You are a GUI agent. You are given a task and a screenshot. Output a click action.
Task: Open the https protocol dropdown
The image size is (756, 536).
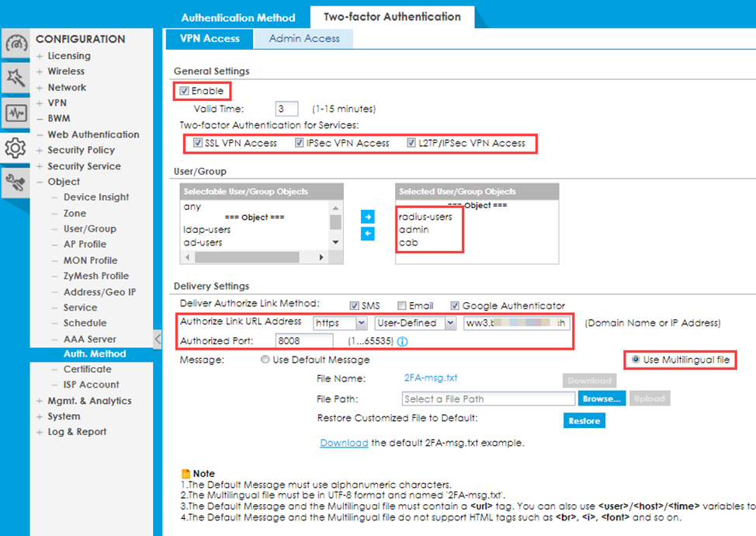pos(339,323)
